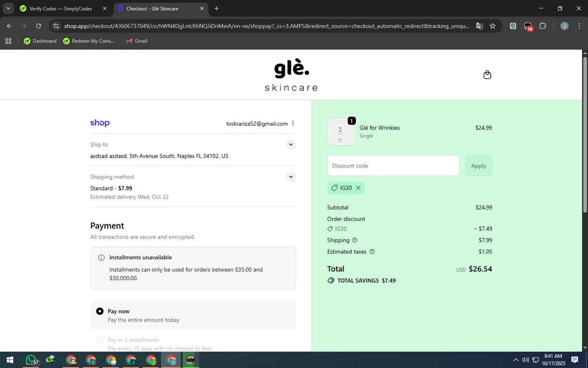The width and height of the screenshot is (588, 368).
Task: Click the Apply discount button
Action: 478,166
